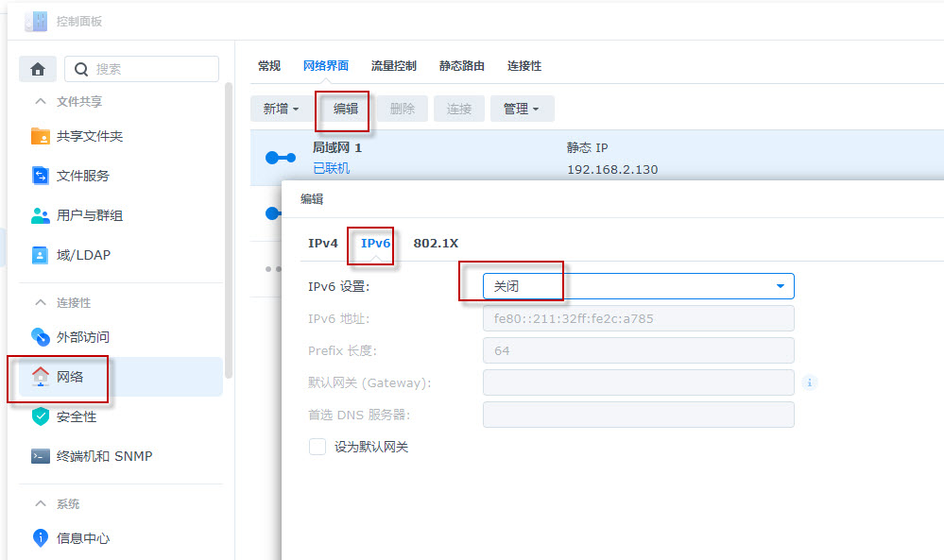Click the 编辑 button
Viewport: 944px width, 560px height.
[x=346, y=109]
